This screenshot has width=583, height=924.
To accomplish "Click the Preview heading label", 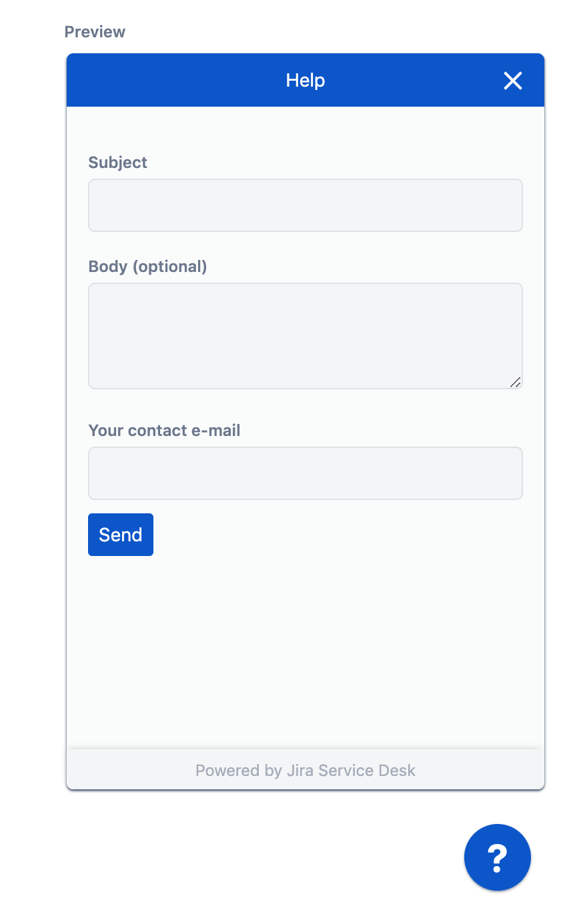I will pyautogui.click(x=95, y=31).
